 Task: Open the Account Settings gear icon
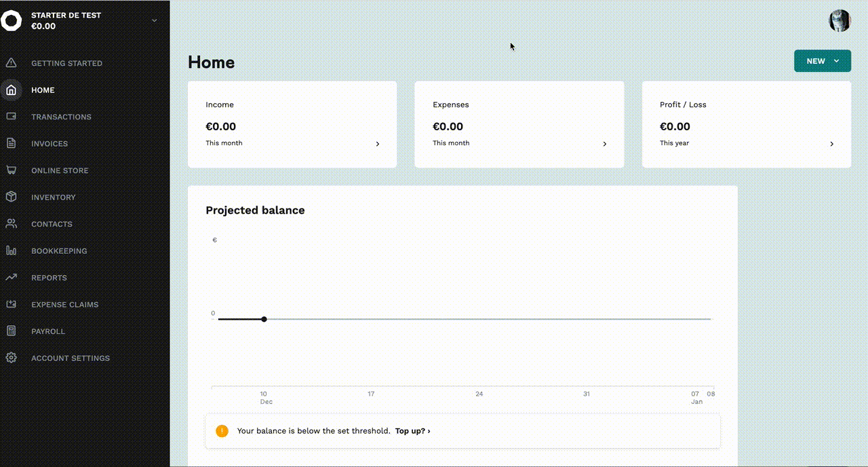(11, 358)
